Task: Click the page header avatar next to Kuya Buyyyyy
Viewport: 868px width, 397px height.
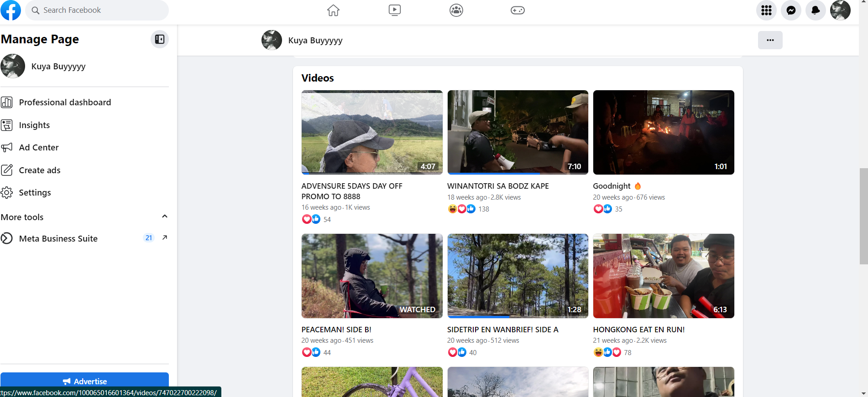Action: (272, 40)
